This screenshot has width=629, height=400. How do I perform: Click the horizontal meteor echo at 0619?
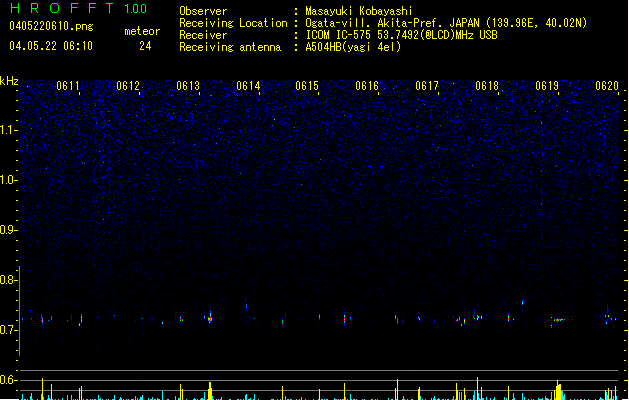pos(559,320)
